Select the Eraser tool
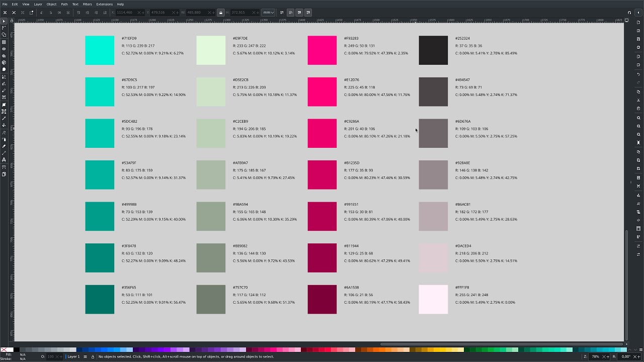Screen dimensions: 644x362 coord(4,146)
